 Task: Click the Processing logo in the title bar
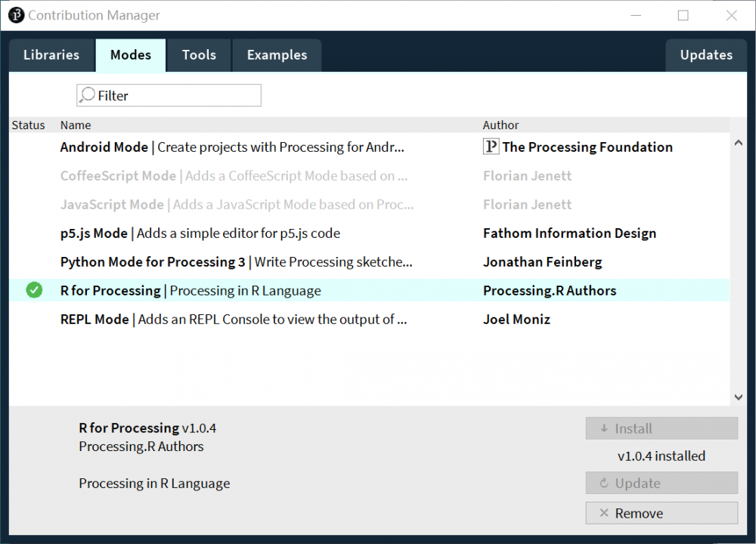(x=16, y=15)
